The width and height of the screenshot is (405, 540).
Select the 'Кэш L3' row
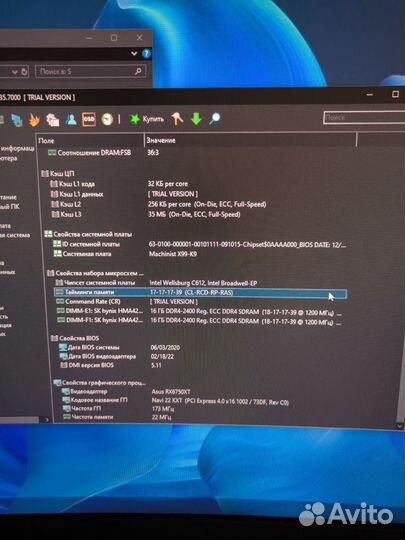66,214
